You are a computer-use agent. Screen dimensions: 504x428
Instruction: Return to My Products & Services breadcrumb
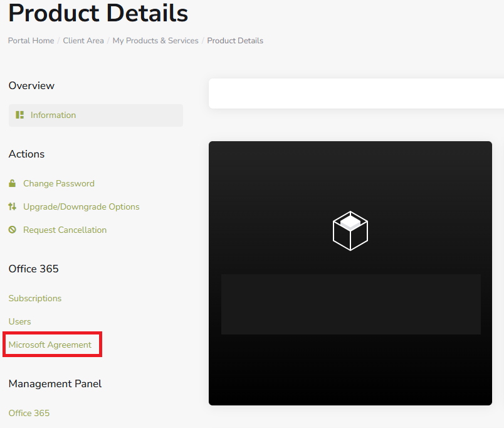pos(155,41)
